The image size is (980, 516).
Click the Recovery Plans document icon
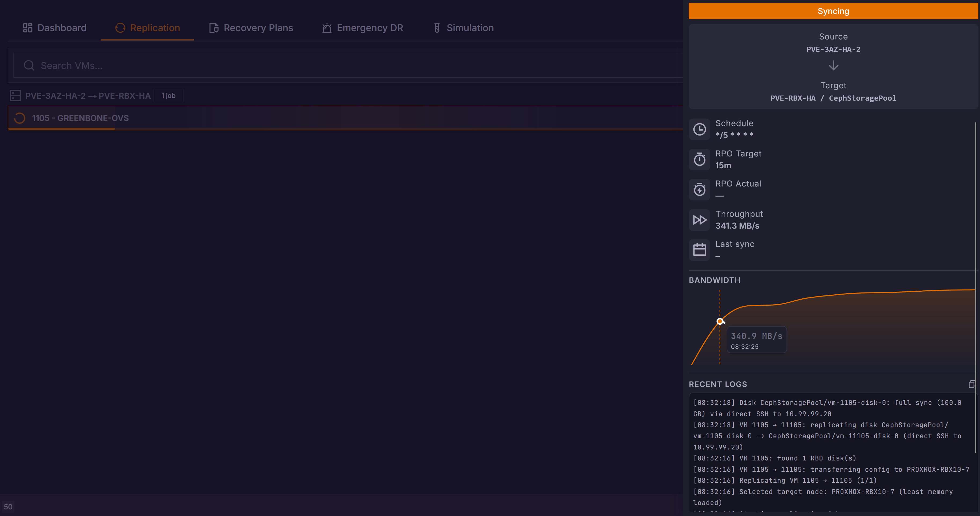pyautogui.click(x=214, y=28)
